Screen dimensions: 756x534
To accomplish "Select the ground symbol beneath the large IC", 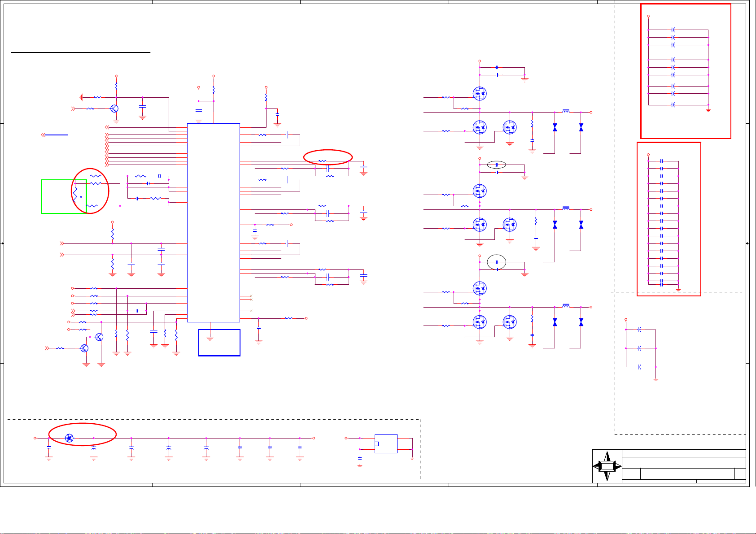I will (210, 339).
